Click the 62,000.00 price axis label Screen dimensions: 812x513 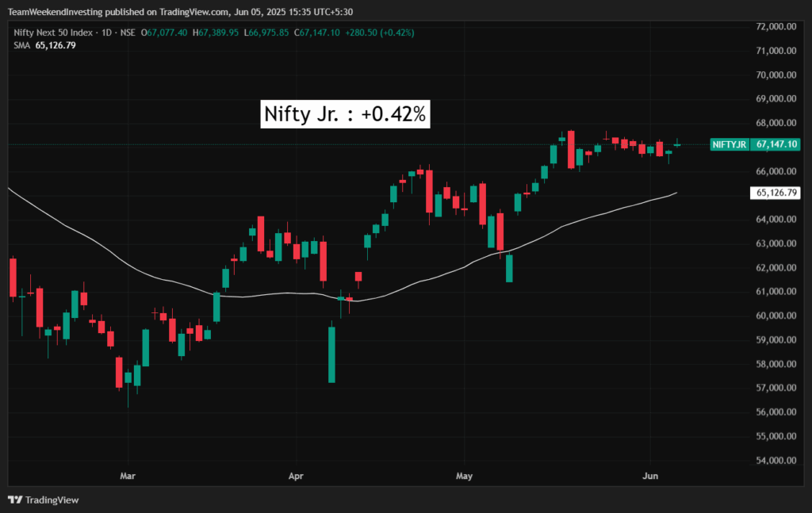point(776,267)
